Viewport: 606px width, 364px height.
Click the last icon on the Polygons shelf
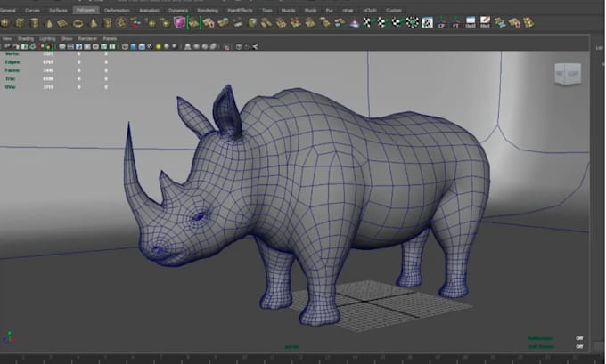coord(528,23)
